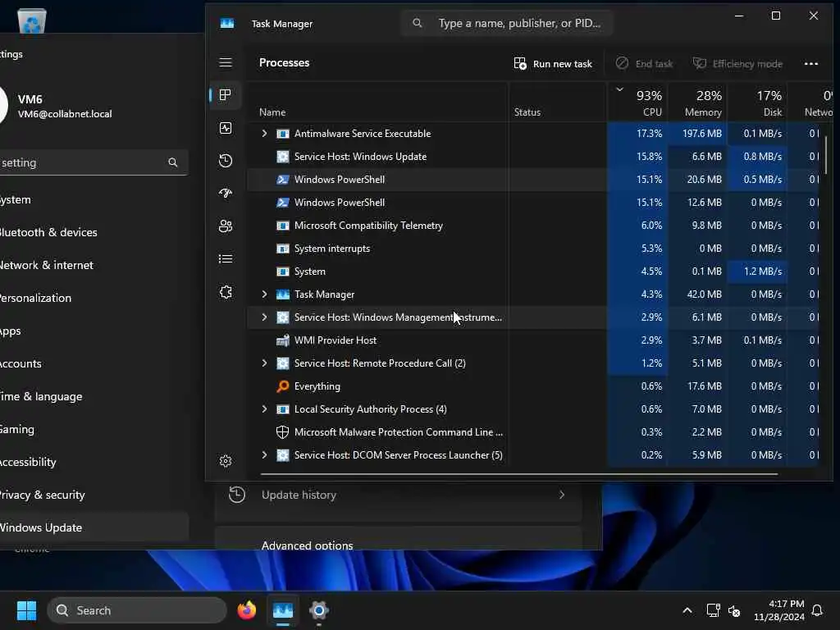The height and width of the screenshot is (630, 840).
Task: Click the three-dots more options button
Action: 811,64
